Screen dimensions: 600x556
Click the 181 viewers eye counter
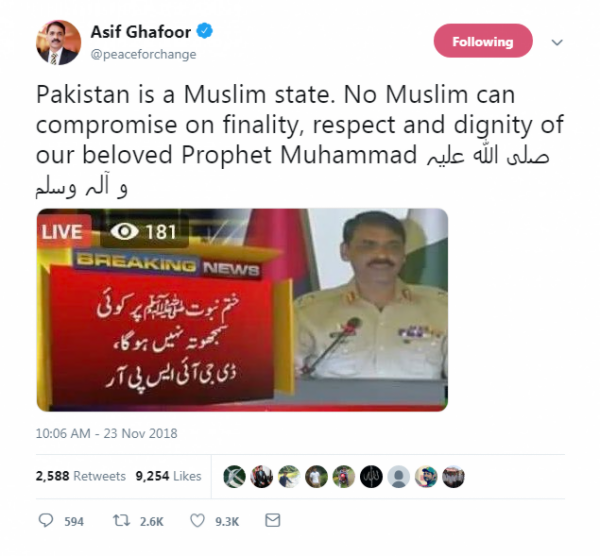(x=144, y=232)
